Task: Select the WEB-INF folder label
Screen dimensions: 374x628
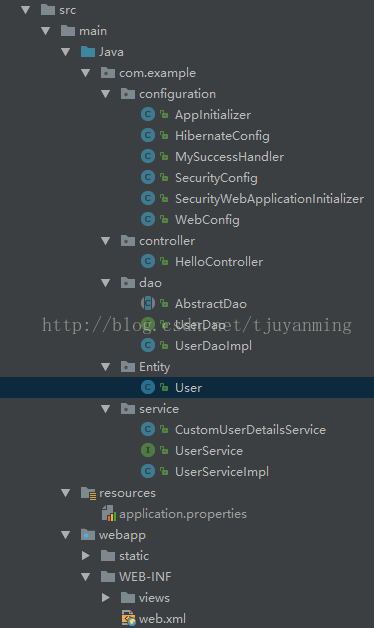Action: (145, 577)
